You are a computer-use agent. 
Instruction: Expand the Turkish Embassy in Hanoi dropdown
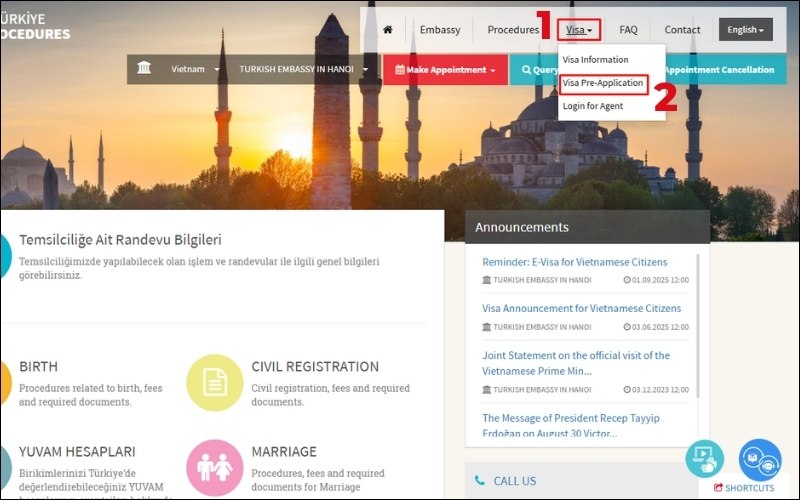click(x=304, y=69)
